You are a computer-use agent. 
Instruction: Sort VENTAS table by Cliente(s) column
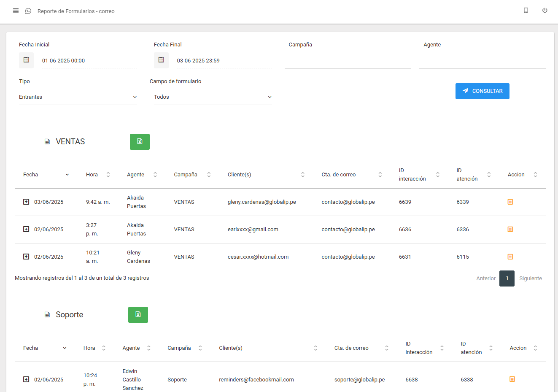[266, 175]
